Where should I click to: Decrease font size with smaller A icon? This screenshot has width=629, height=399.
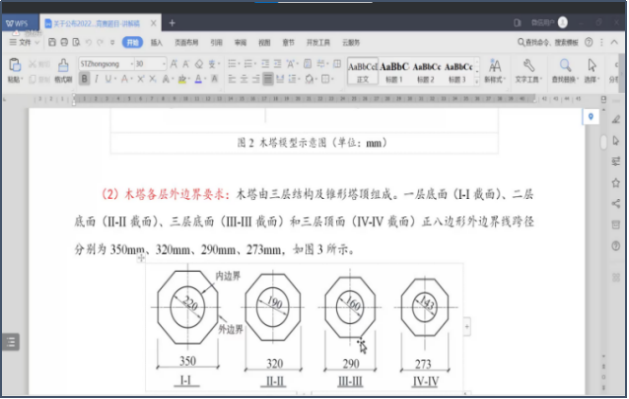(x=186, y=64)
